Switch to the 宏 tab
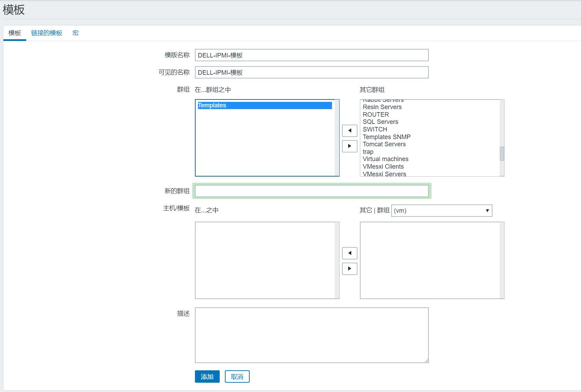The image size is (581, 392). pos(75,33)
